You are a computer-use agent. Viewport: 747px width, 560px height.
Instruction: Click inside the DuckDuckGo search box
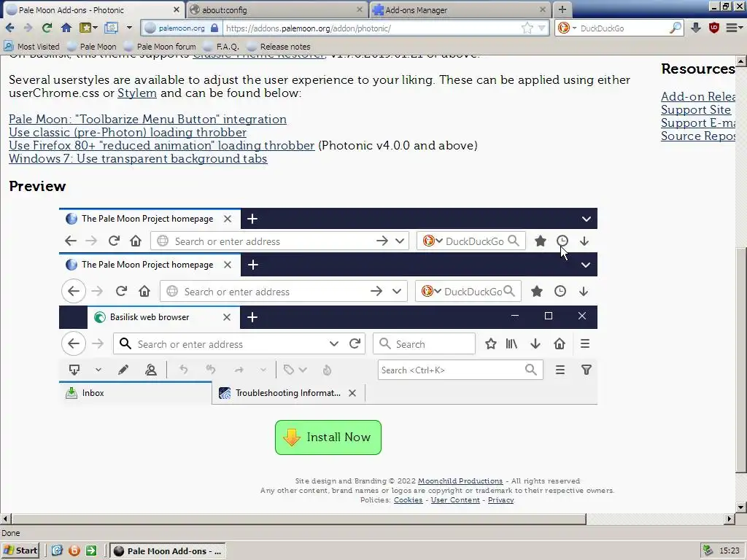pos(623,28)
